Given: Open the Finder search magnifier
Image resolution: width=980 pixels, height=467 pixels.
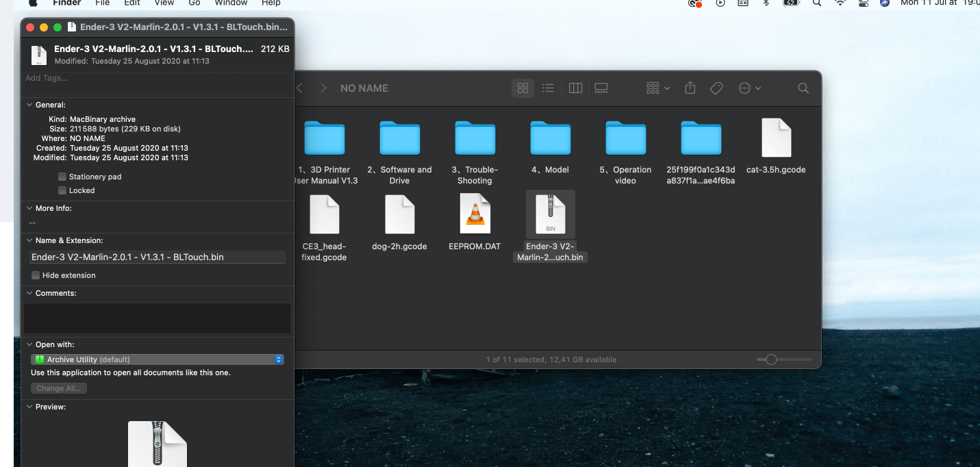Looking at the screenshot, I should [x=803, y=88].
